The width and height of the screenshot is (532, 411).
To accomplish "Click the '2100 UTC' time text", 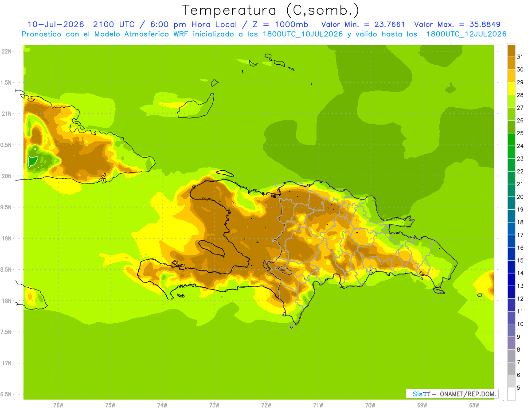I will click(x=113, y=24).
